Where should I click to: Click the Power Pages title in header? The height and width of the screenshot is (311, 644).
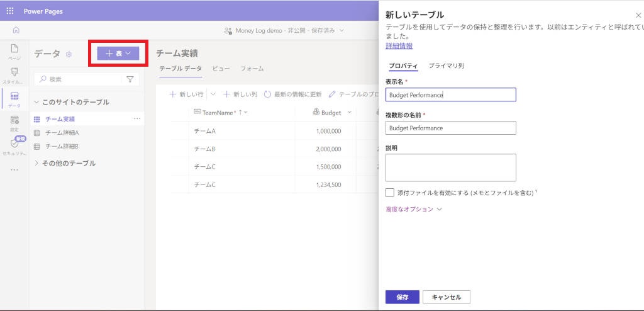(43, 11)
